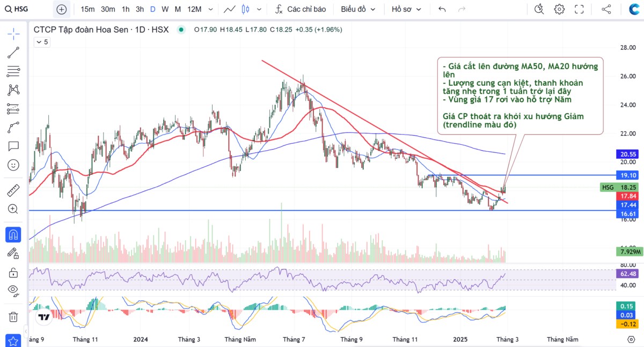Open chart settings gear in top toolbar
The width and height of the screenshot is (644, 347).
(x=559, y=9)
